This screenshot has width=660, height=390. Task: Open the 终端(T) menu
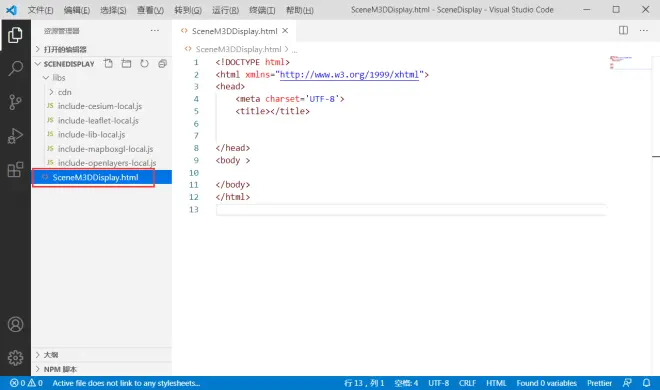262,10
